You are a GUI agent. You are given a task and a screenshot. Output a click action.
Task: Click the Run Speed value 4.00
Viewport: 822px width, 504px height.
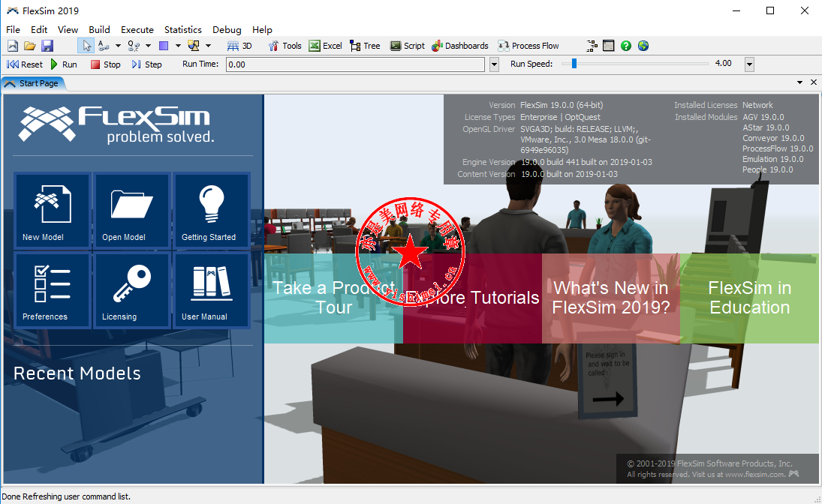(724, 64)
